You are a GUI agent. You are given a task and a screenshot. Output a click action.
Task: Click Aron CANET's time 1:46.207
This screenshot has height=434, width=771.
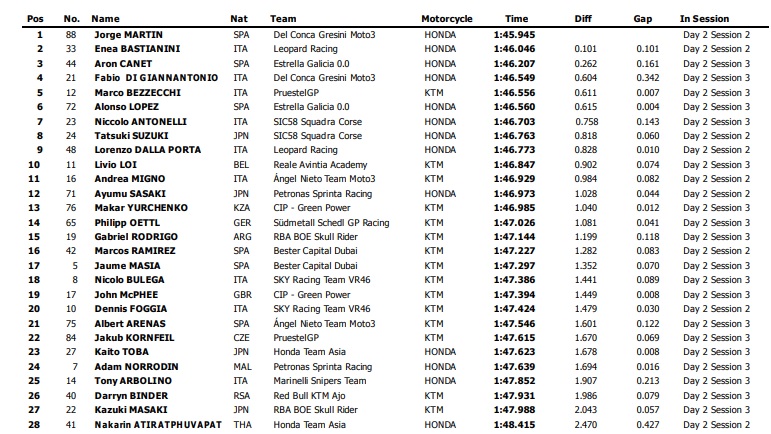click(514, 62)
